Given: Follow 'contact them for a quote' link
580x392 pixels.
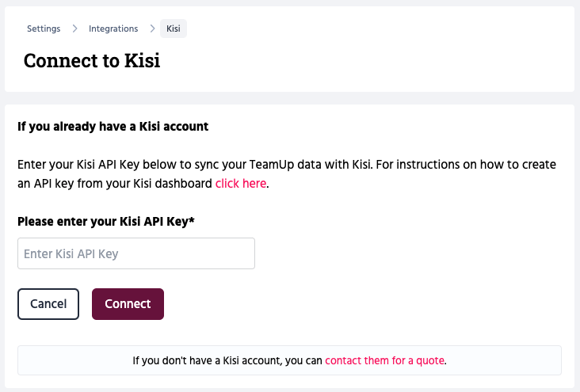Looking at the screenshot, I should click(x=384, y=360).
